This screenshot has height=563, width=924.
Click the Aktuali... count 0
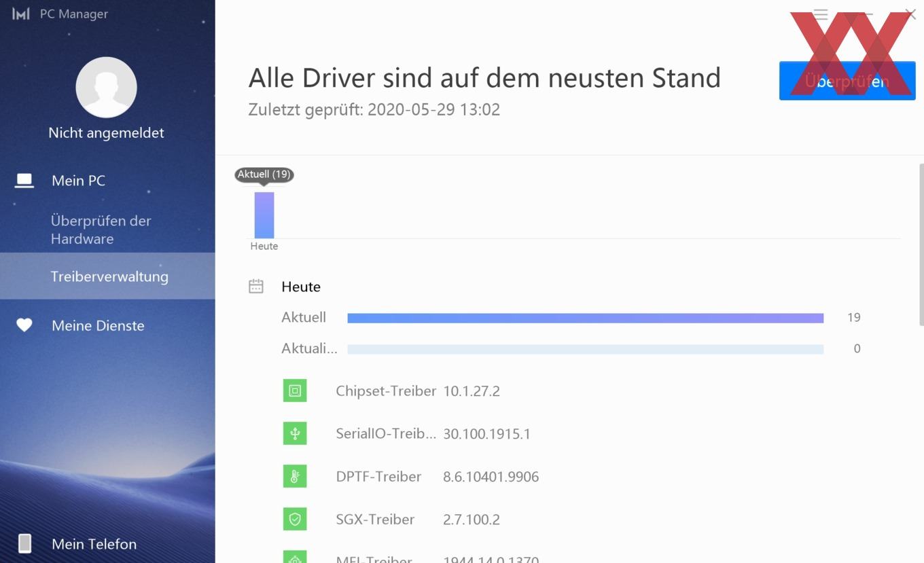[857, 348]
